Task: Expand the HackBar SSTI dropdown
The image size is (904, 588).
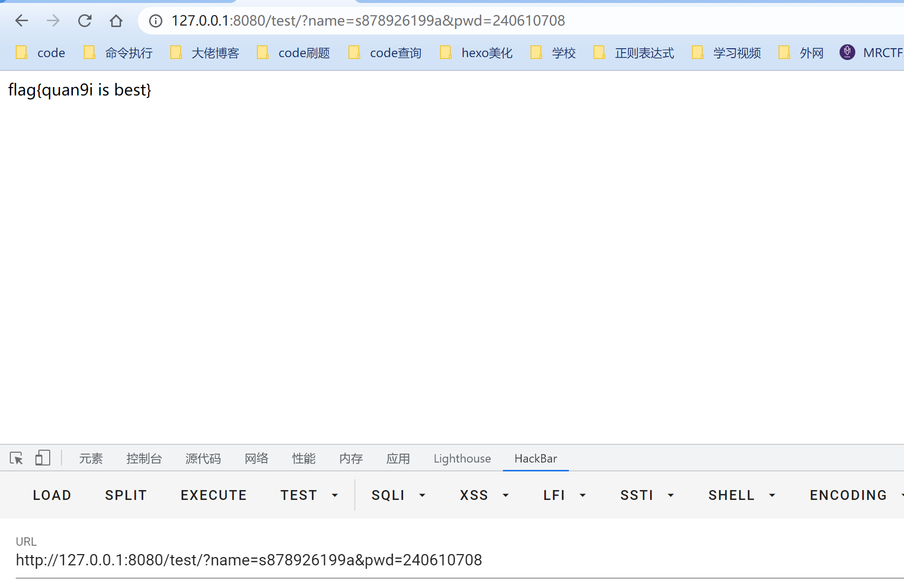Action: 647,495
